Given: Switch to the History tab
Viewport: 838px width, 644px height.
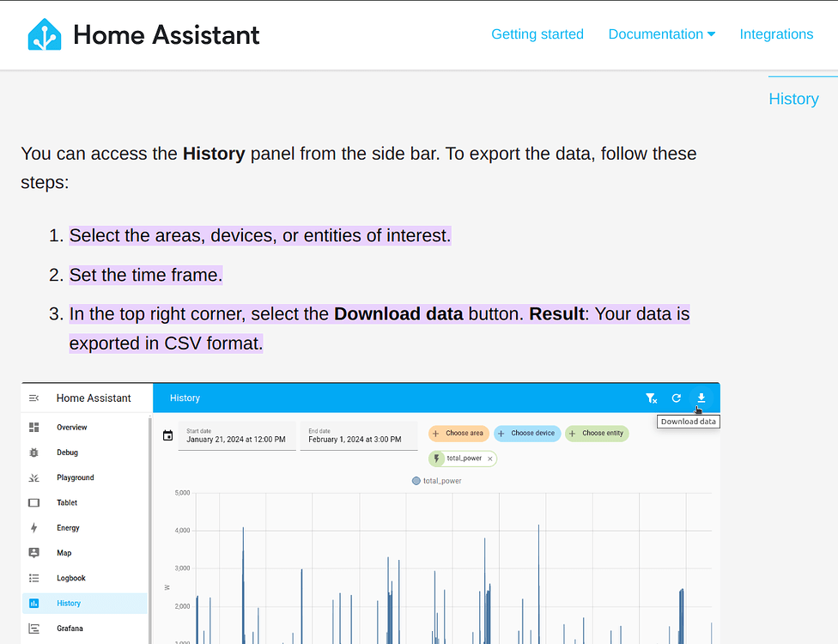Looking at the screenshot, I should [793, 99].
